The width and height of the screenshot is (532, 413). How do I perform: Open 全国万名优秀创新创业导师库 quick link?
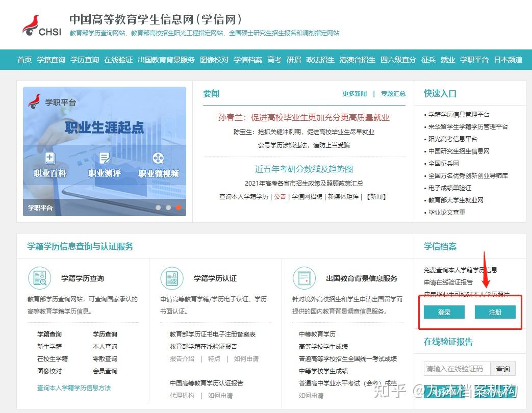(x=468, y=175)
